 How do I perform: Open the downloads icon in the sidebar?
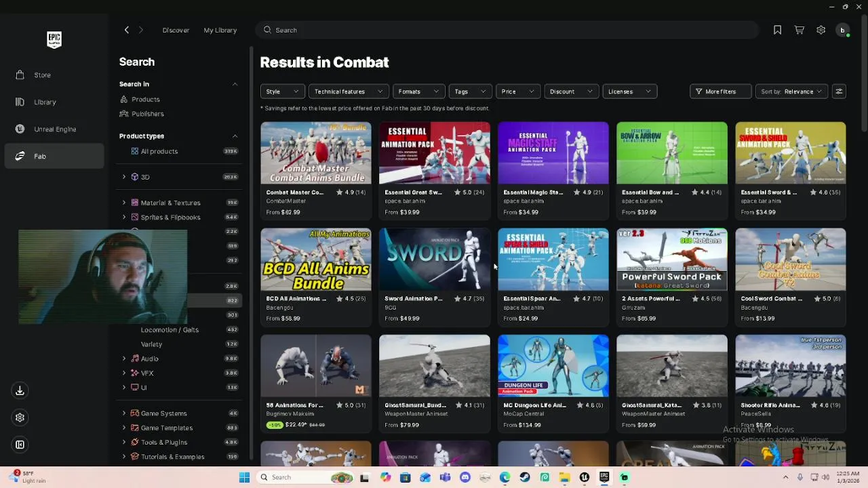pyautogui.click(x=20, y=391)
